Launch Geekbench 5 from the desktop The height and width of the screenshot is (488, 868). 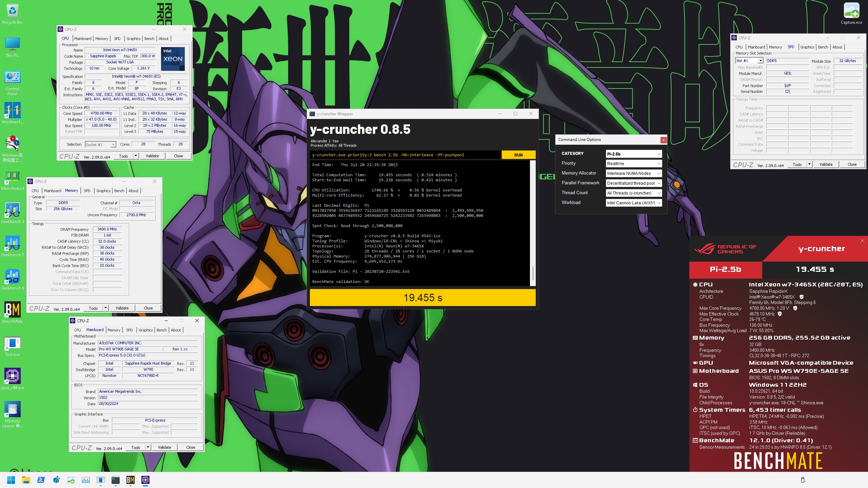pyautogui.click(x=13, y=246)
